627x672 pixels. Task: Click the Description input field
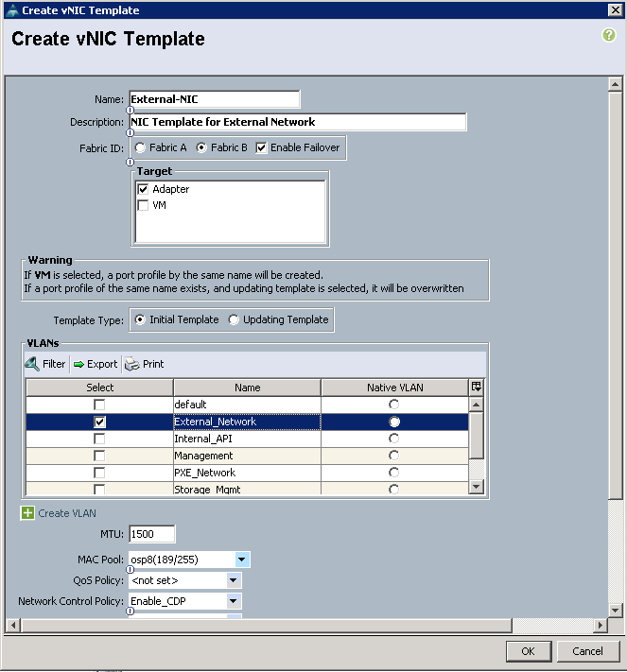298,122
